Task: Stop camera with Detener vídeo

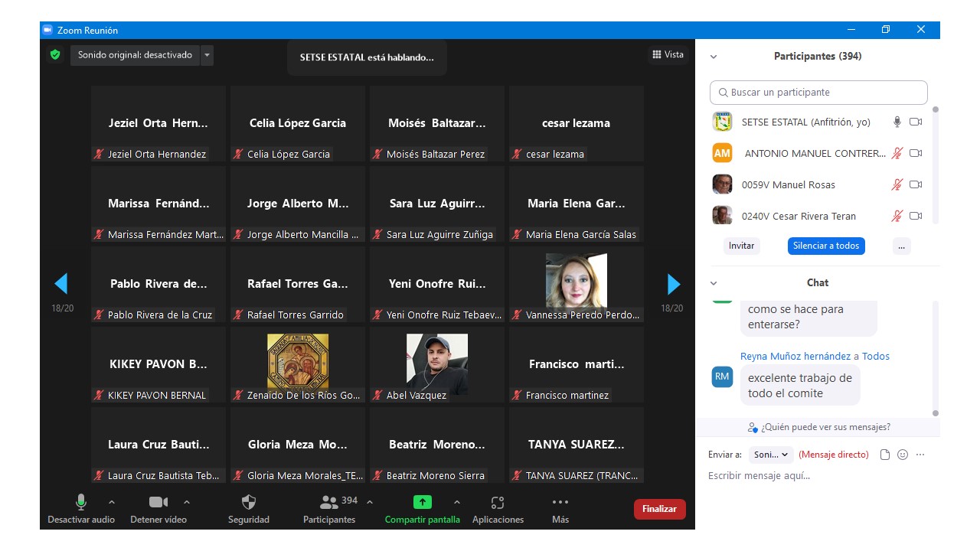Action: (x=158, y=510)
